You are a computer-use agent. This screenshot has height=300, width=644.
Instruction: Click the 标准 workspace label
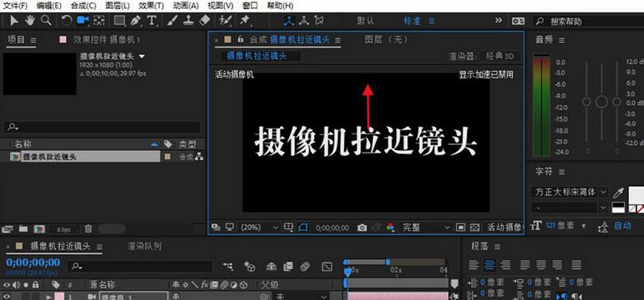[x=413, y=21]
